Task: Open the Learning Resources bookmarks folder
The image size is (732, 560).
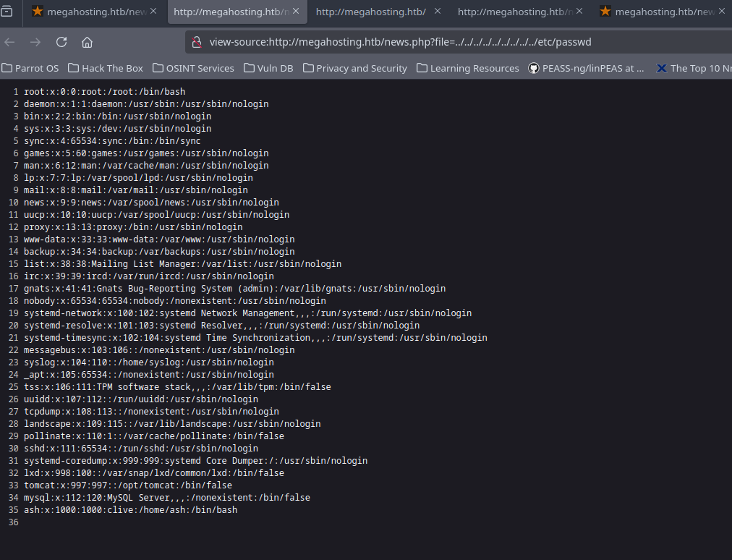Action: click(x=467, y=68)
